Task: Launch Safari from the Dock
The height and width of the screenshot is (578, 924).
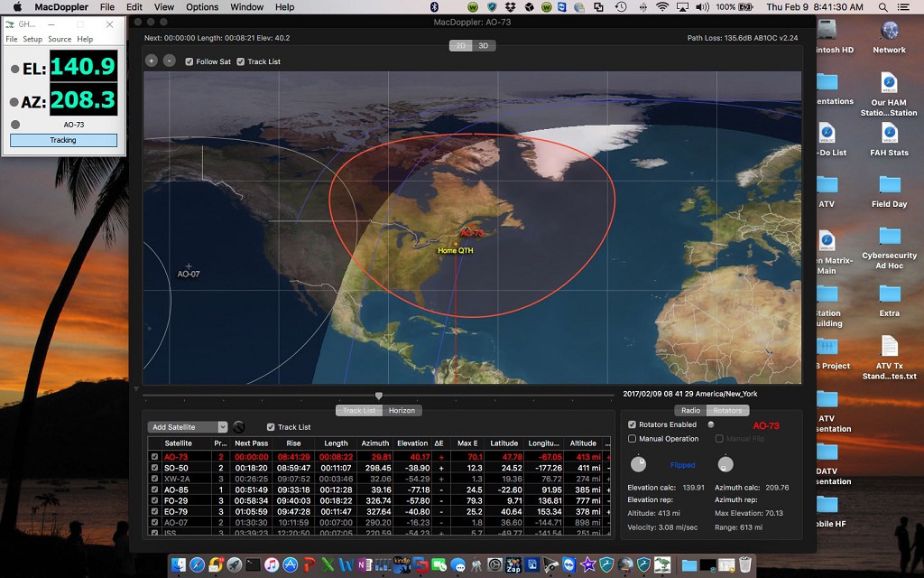Action: point(197,564)
